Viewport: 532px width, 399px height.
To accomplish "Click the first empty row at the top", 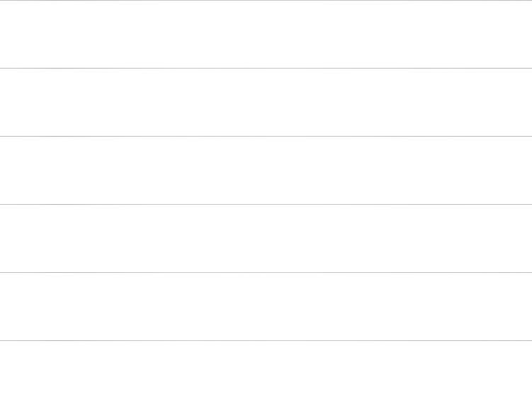I will (x=266, y=34).
